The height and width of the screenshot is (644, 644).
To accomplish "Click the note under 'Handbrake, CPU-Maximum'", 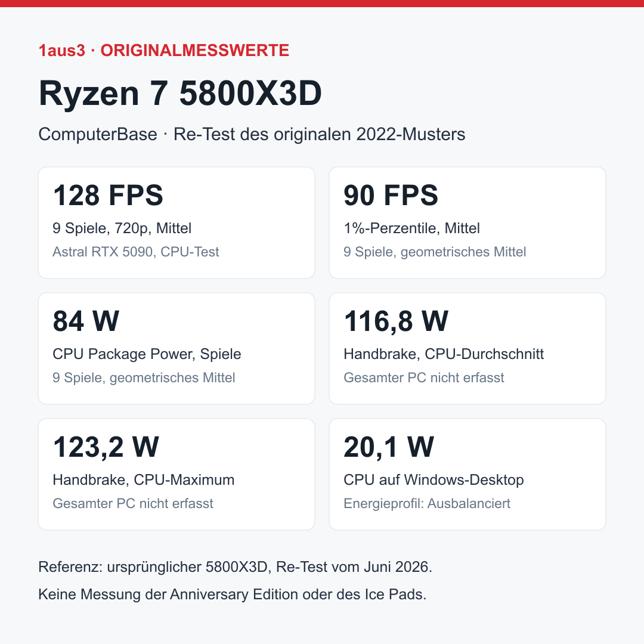I will coord(133,503).
